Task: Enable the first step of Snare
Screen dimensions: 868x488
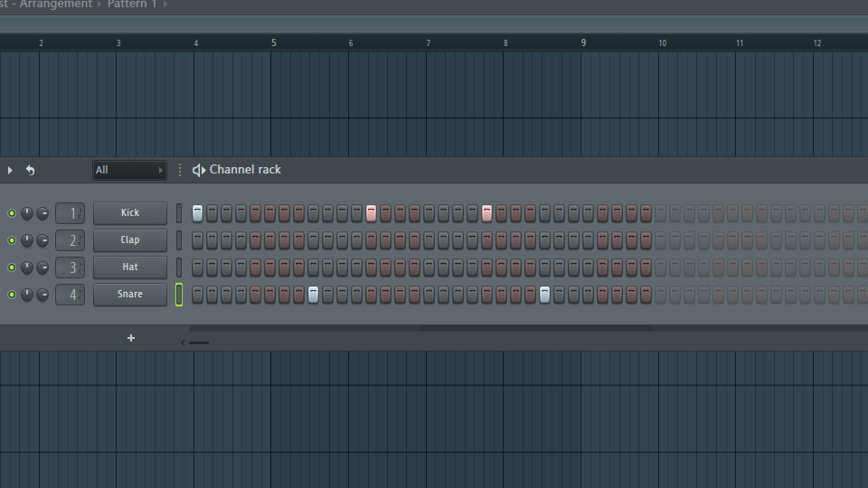Action: pyautogui.click(x=198, y=295)
